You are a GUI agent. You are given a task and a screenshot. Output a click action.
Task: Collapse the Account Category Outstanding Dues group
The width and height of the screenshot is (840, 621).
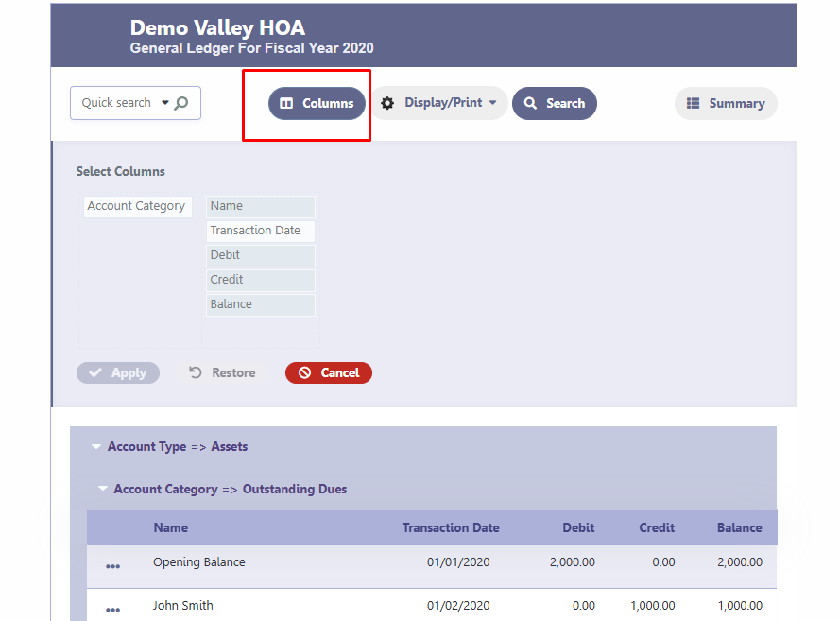(103, 490)
